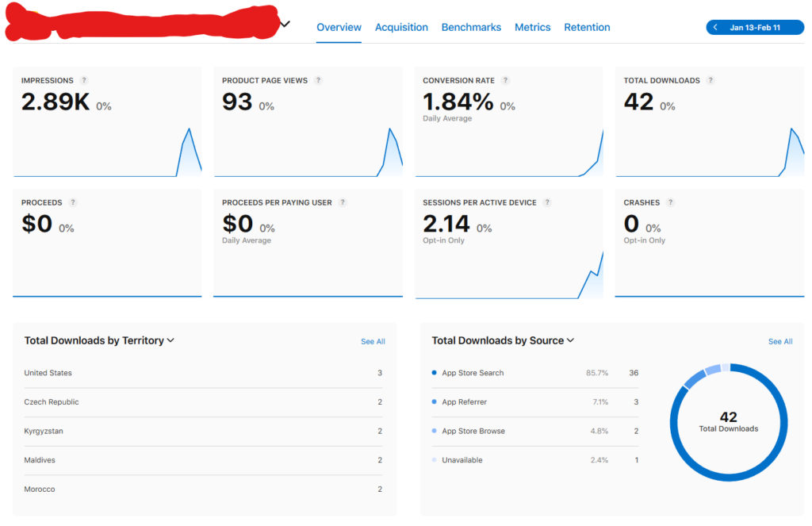Open Proceeds Per Paying User help icon

pyautogui.click(x=343, y=202)
